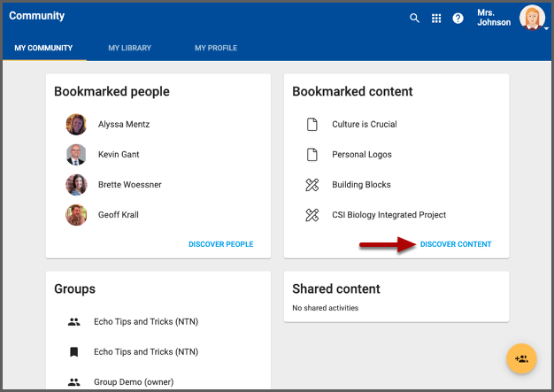
Task: Switch to the My Profile tab
Action: [x=216, y=48]
